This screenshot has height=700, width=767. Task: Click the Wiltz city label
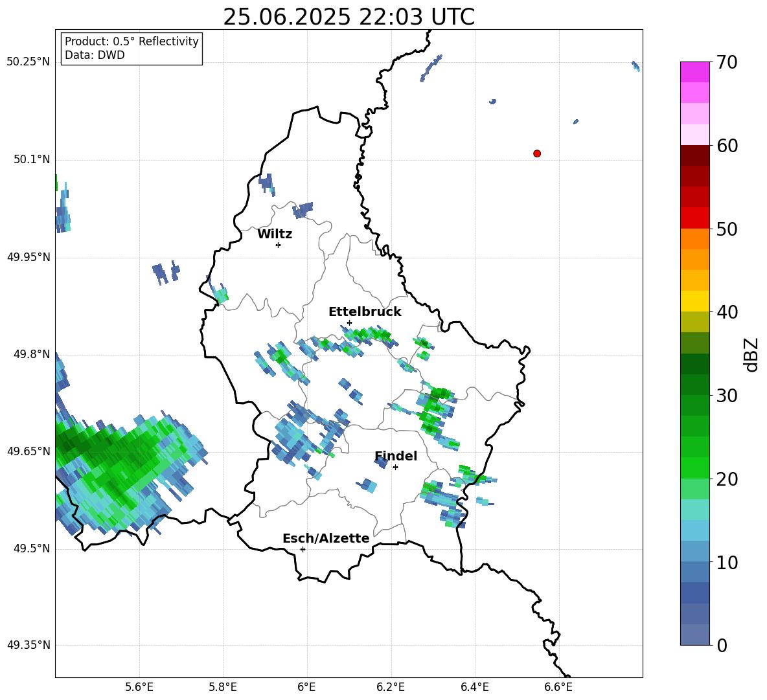pyautogui.click(x=275, y=234)
